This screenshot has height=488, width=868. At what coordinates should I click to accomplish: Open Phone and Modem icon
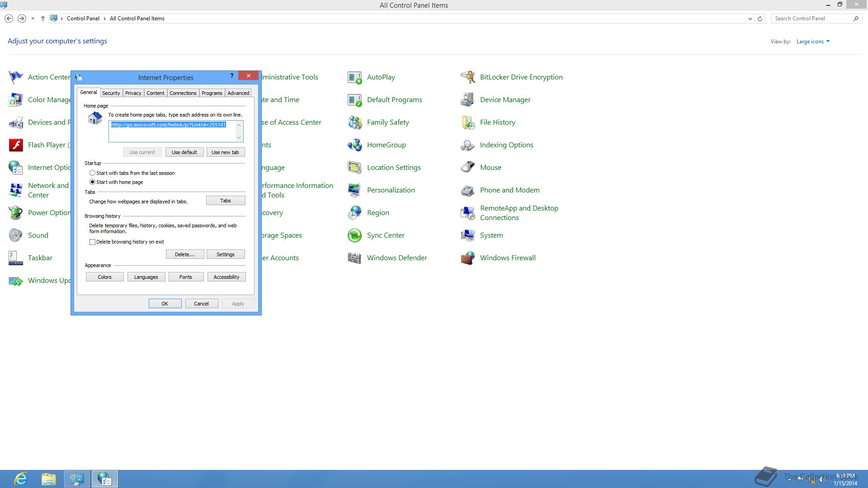(468, 190)
